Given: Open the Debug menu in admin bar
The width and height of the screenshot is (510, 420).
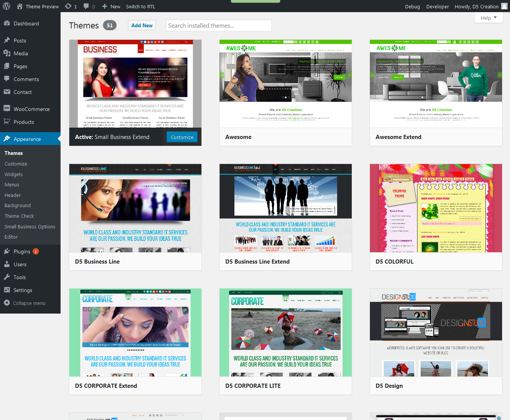Looking at the screenshot, I should [412, 6].
